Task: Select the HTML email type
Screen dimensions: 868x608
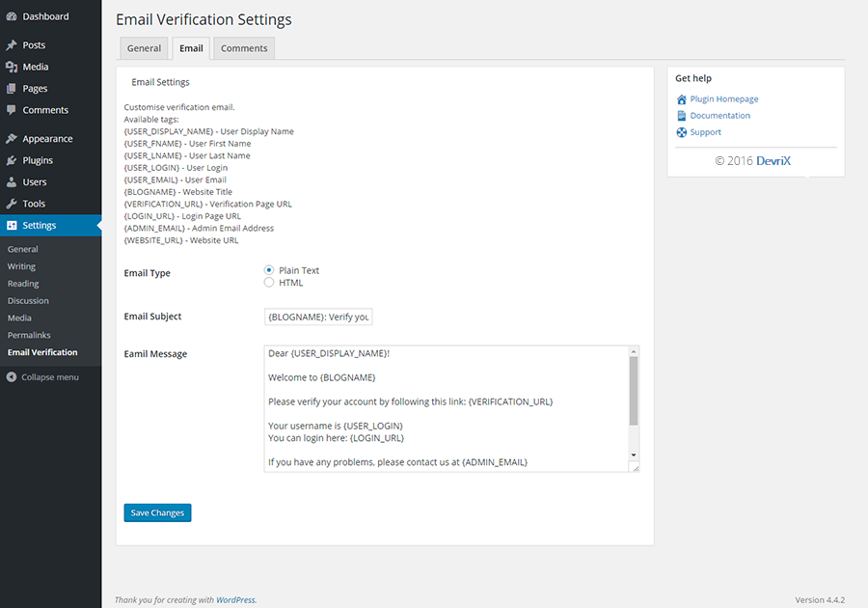Action: tap(269, 283)
